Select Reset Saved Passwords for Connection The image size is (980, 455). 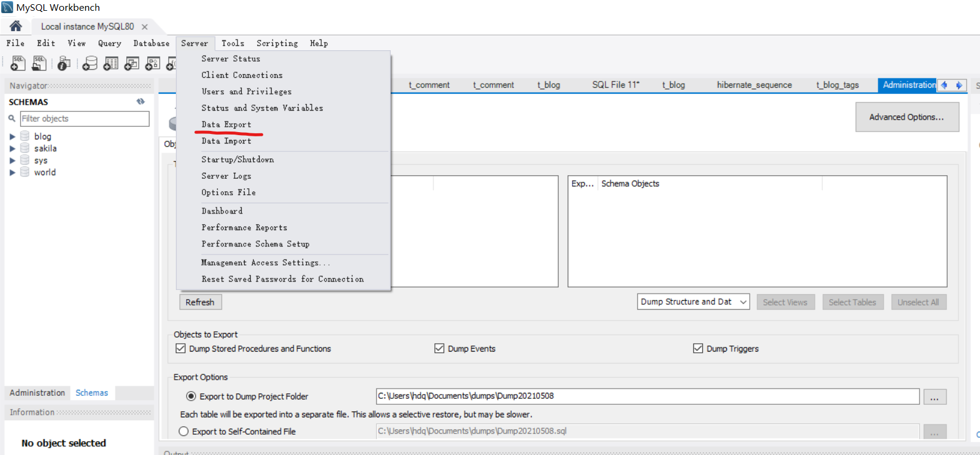pos(284,279)
